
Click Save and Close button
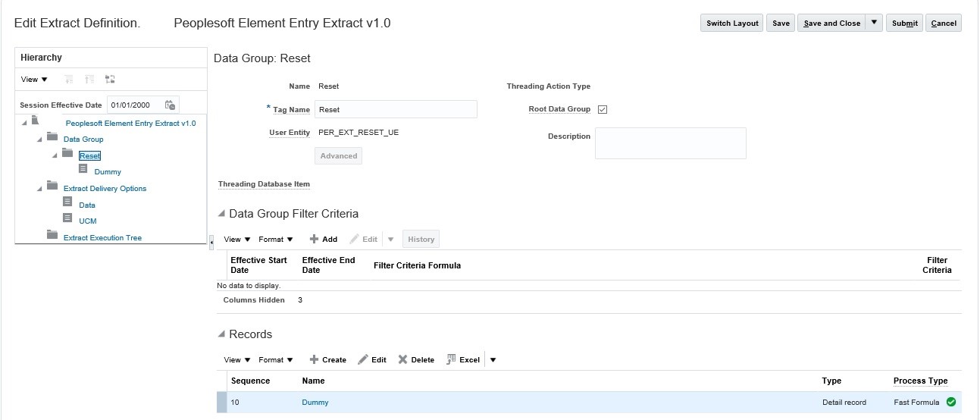(x=831, y=24)
